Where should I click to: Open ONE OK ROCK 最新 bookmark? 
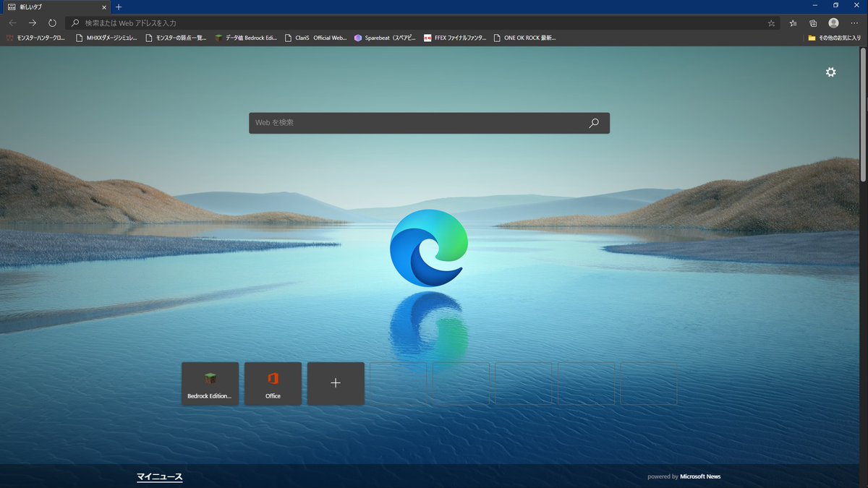524,38
